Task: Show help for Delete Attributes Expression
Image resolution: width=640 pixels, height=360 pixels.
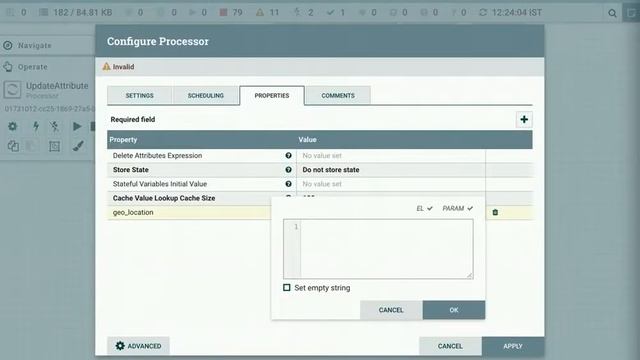Action: [x=289, y=156]
